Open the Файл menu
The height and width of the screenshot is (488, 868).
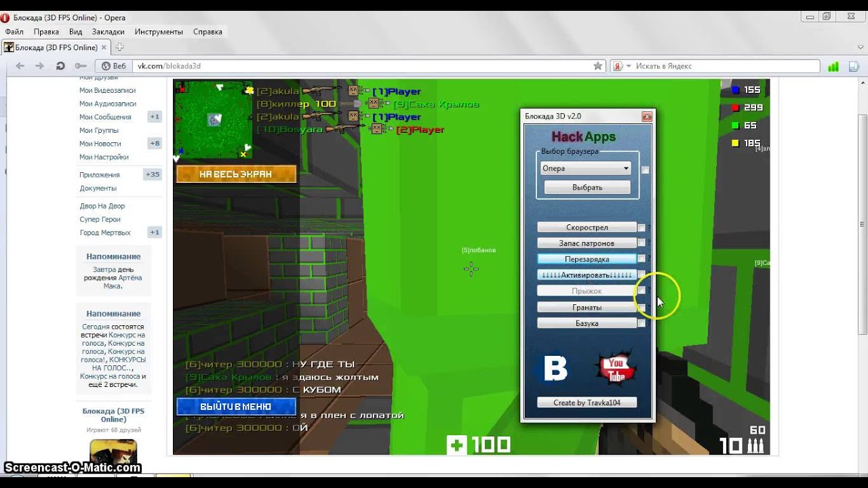[14, 32]
